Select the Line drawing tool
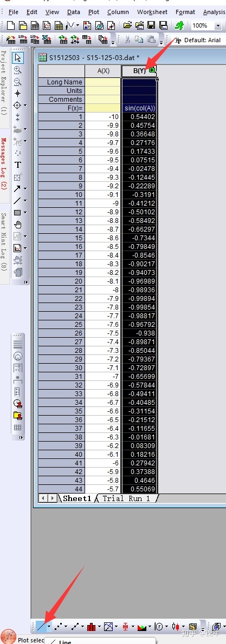226x644 pixels. tap(17, 201)
